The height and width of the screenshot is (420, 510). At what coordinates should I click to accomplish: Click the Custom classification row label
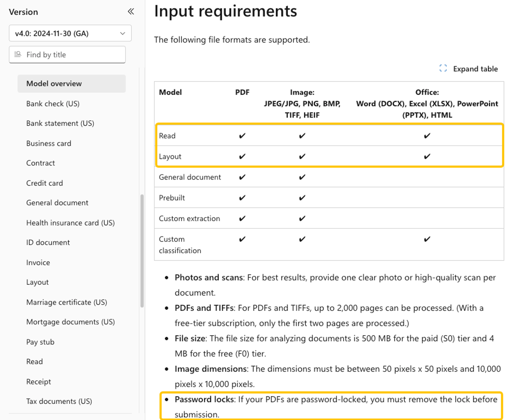[180, 245]
